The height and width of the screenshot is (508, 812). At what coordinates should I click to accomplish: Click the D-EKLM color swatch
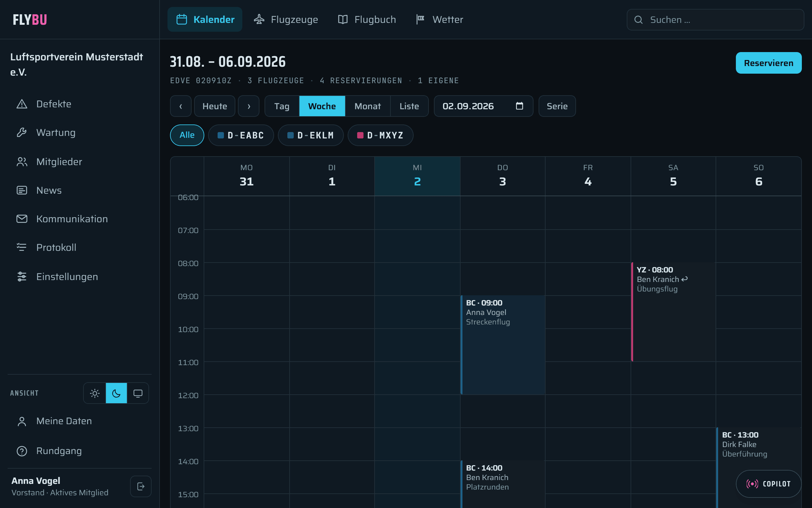click(290, 135)
